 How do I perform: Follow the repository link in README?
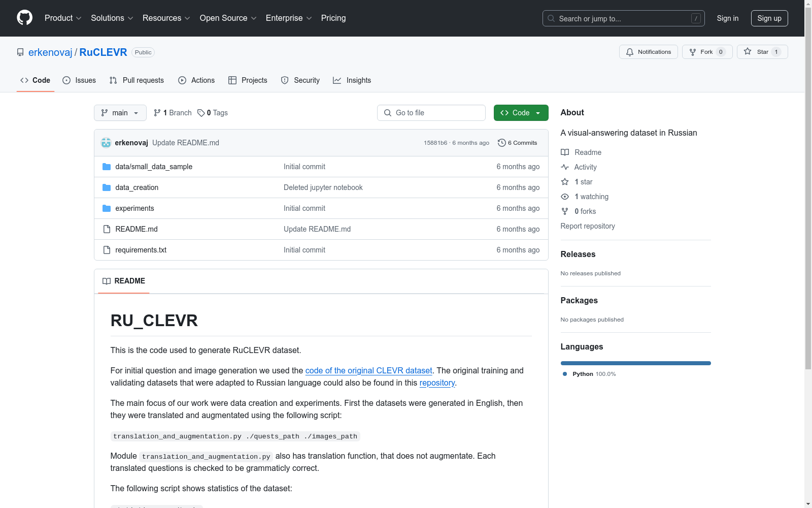[x=437, y=383]
